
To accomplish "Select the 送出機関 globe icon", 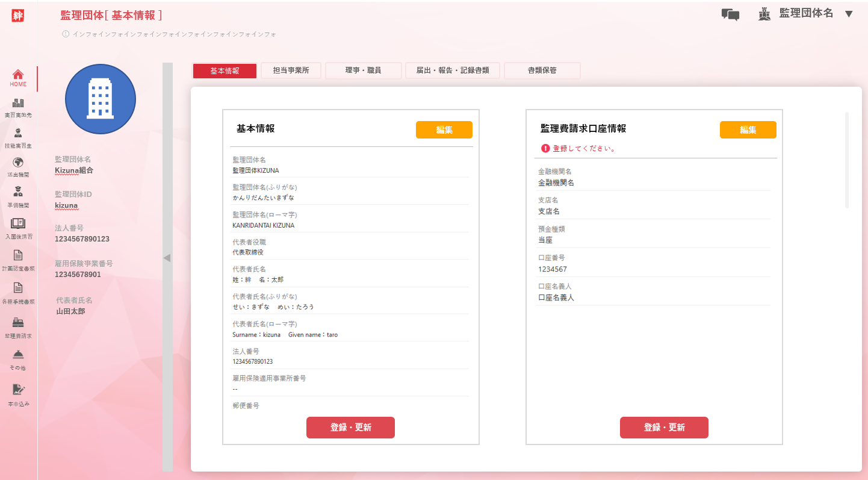I will 18,163.
